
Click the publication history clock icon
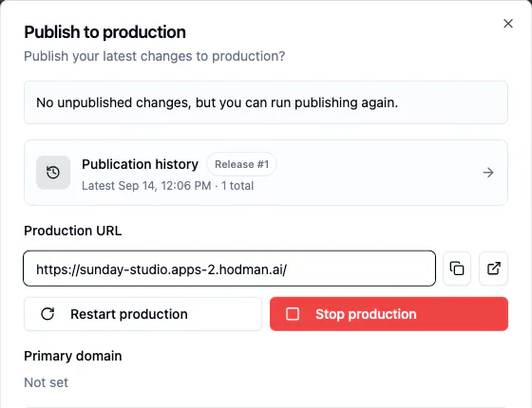[x=53, y=173]
